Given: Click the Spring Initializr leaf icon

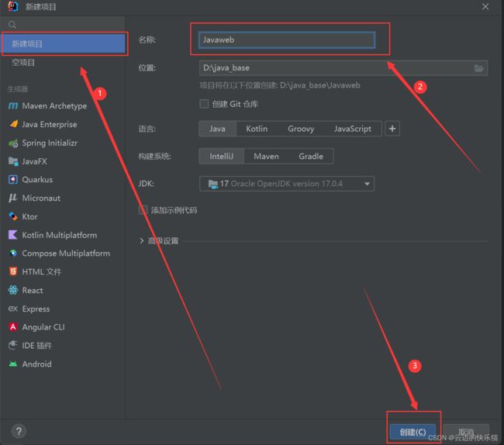Looking at the screenshot, I should tap(13, 143).
